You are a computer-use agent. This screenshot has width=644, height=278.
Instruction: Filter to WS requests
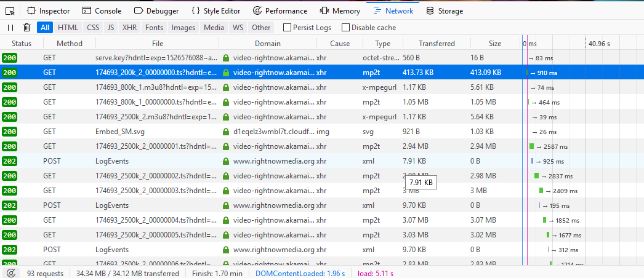(238, 27)
